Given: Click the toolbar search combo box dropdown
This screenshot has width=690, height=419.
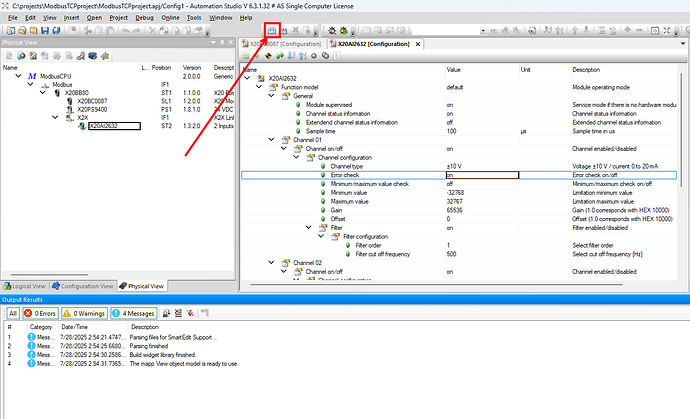Looking at the screenshot, I should [483, 31].
